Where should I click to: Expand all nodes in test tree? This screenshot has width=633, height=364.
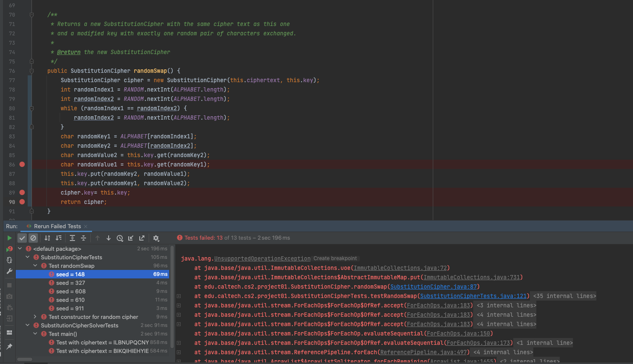72,238
